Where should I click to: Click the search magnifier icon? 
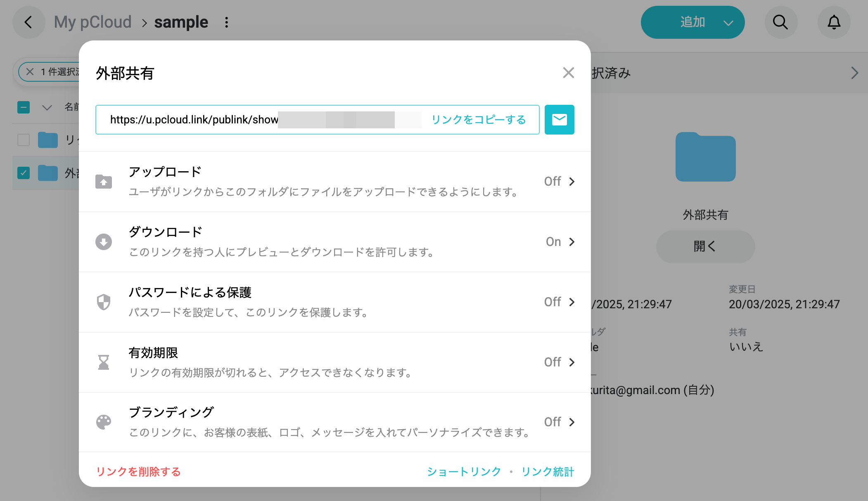(x=780, y=22)
